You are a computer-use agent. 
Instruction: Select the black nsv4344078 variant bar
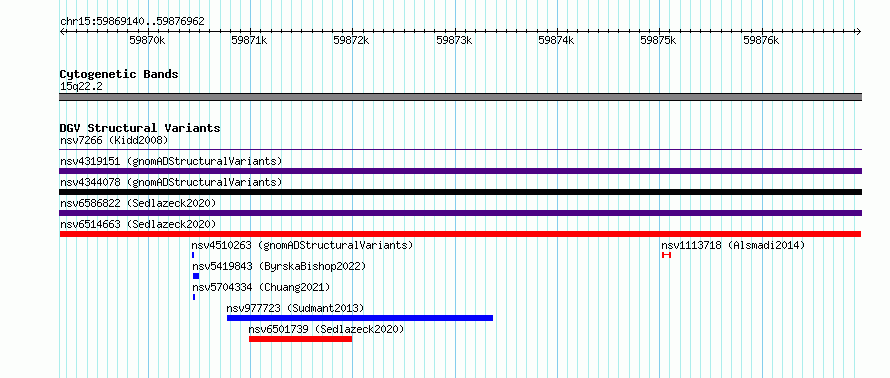(460, 192)
